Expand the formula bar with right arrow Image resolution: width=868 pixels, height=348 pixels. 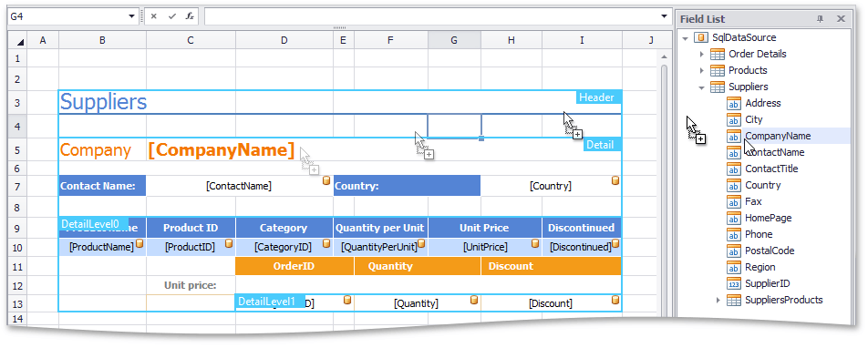pyautogui.click(x=664, y=16)
